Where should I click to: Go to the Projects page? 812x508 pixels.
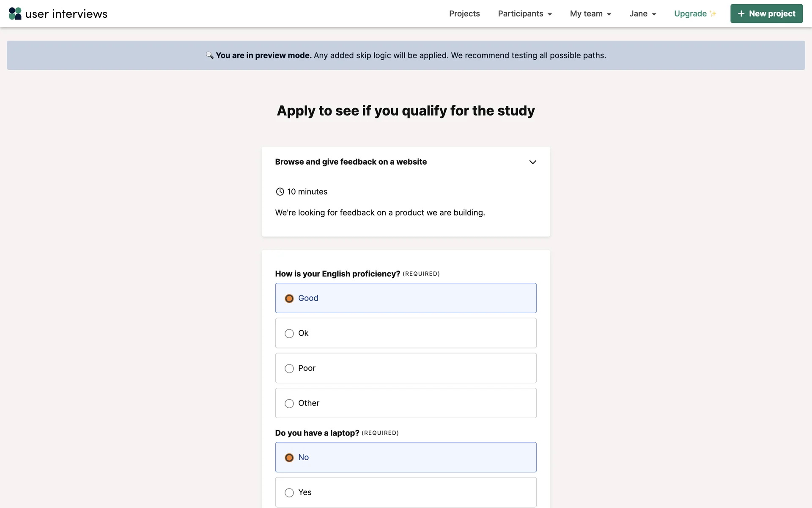coord(464,14)
